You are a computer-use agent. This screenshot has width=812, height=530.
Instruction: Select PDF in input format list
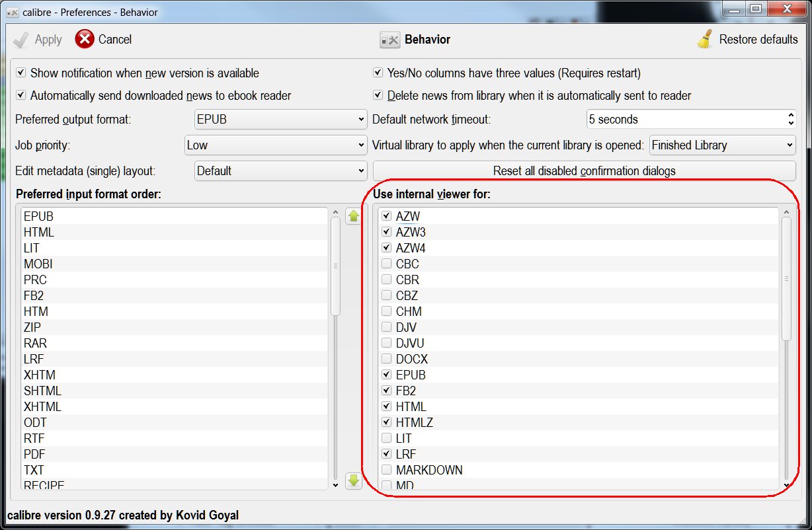pos(175,454)
